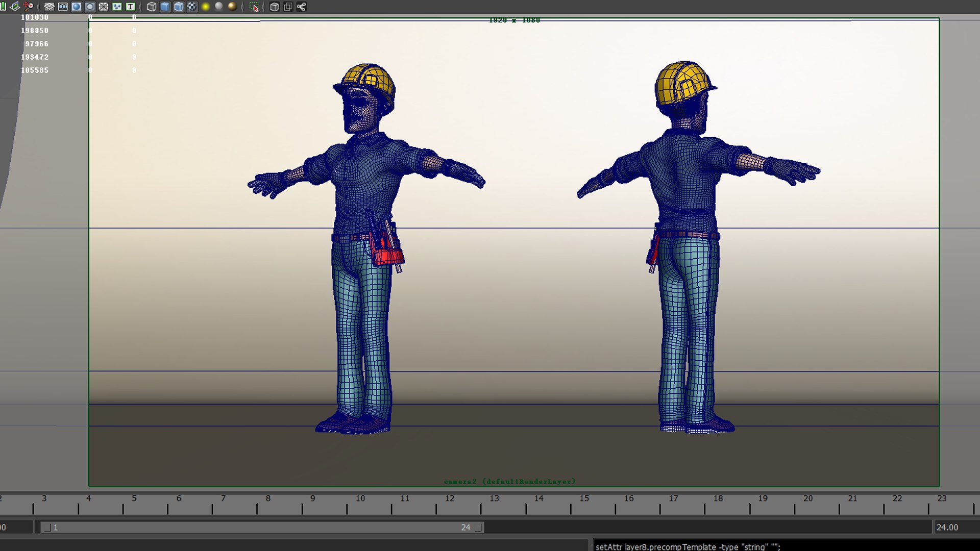Toggle the resolution gate button

coord(77,7)
